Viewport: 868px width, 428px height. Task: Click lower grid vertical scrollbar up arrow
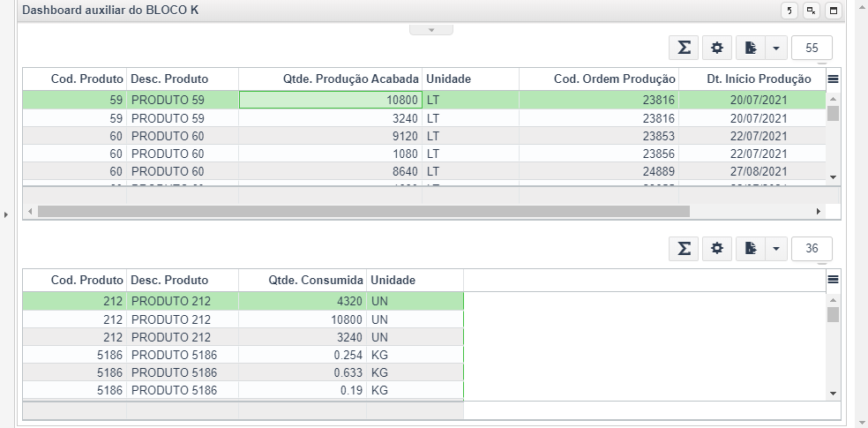833,299
